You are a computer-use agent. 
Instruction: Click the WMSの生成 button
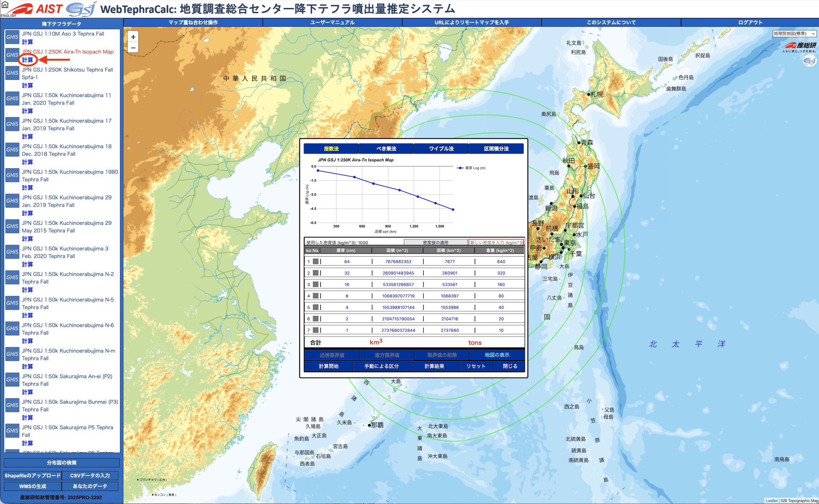(x=32, y=486)
